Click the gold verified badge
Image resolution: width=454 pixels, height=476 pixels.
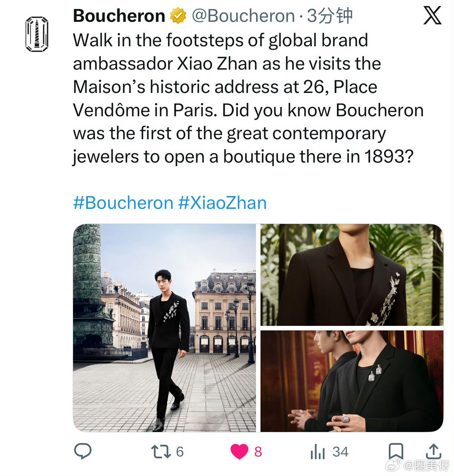(178, 16)
